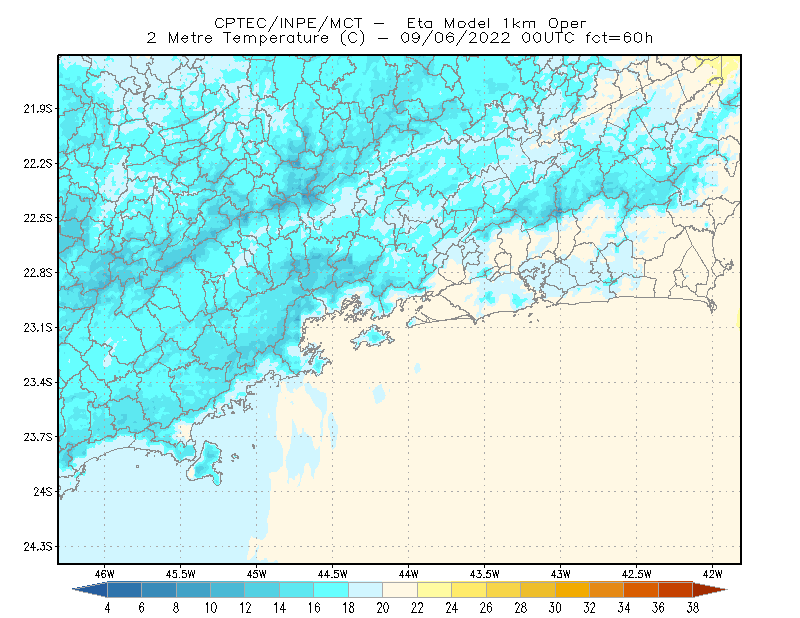Click the 43.5W longitude axis label
Viewport: 800px width, 618px height.
point(484,574)
